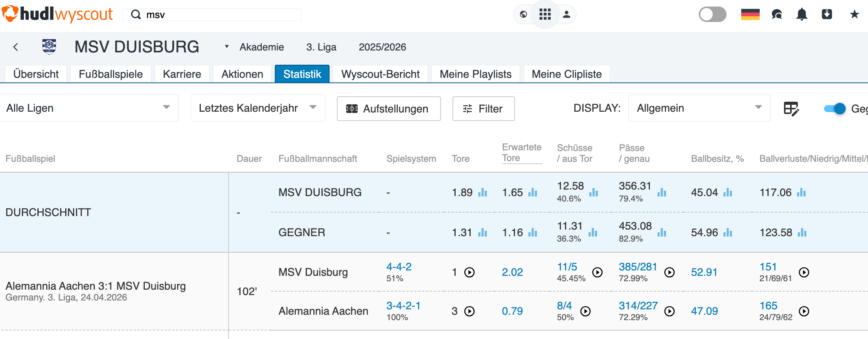Select the Statistik tab
The height and width of the screenshot is (339, 868).
tap(302, 74)
